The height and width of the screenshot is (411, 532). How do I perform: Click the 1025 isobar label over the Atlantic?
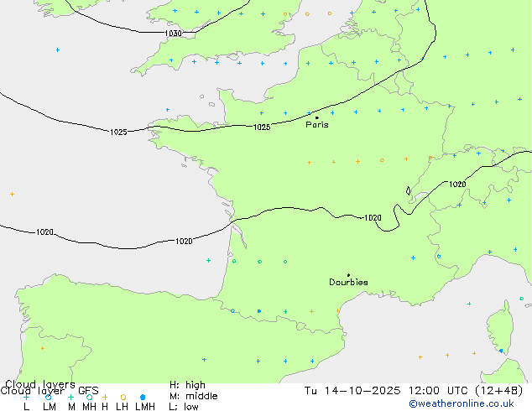pos(118,132)
